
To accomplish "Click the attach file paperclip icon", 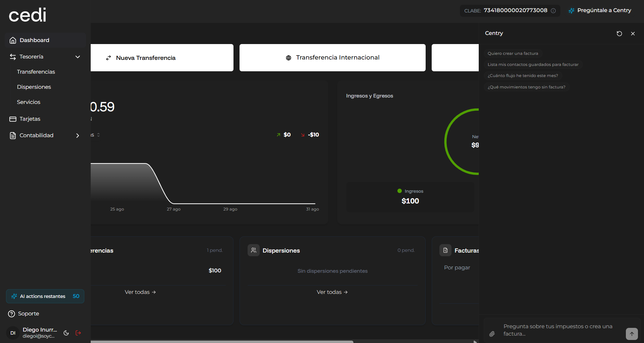I will [492, 334].
